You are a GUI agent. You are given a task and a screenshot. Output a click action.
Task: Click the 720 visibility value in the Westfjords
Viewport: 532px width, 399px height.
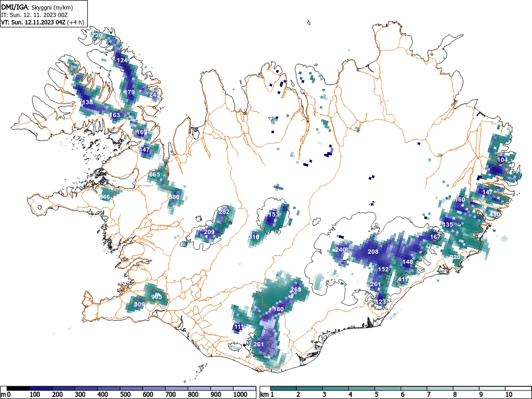pos(97,35)
